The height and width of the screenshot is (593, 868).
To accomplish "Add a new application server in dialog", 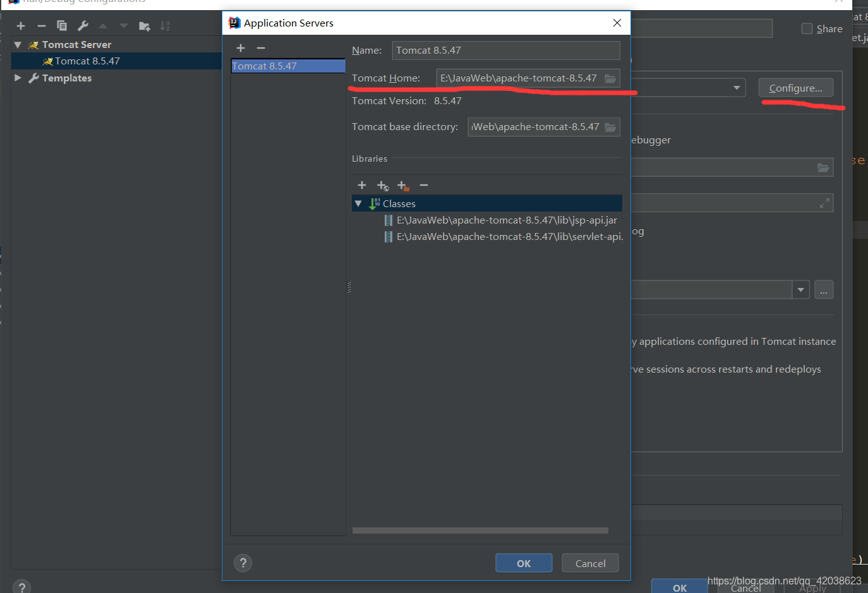I will point(241,48).
